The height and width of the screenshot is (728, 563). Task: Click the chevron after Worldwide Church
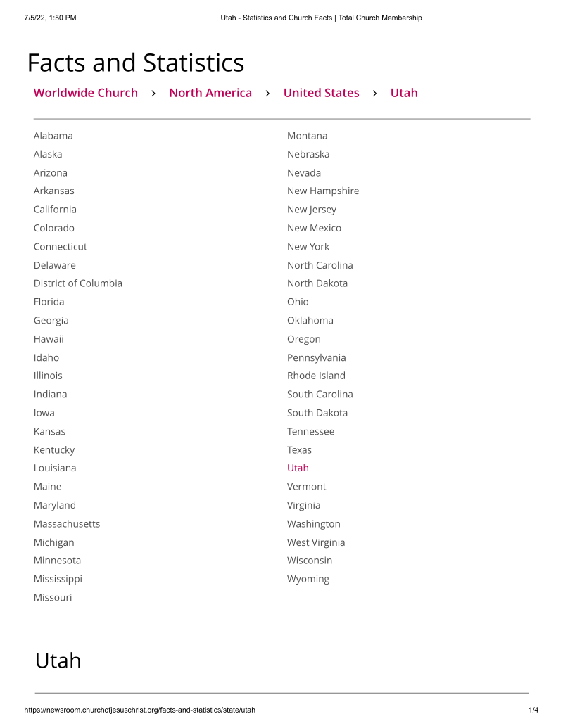pyautogui.click(x=153, y=94)
